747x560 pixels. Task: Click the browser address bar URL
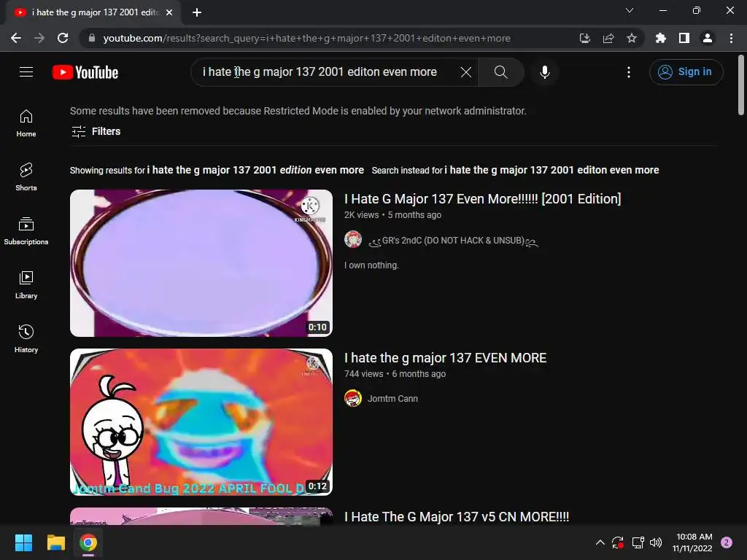click(307, 38)
